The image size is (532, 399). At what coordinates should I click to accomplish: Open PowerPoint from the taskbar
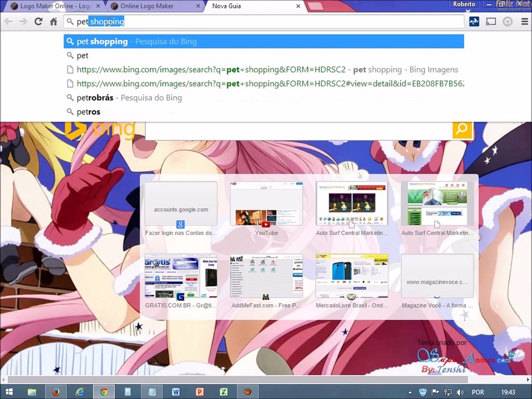(199, 392)
